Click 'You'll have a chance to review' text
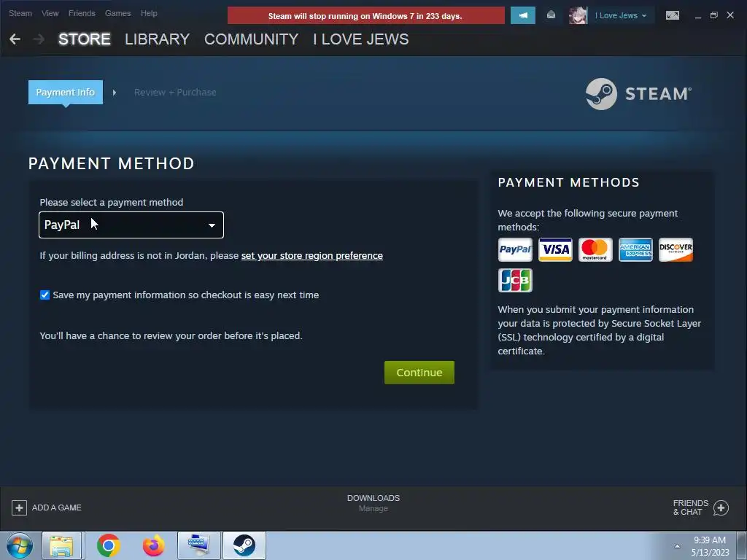 coord(171,335)
